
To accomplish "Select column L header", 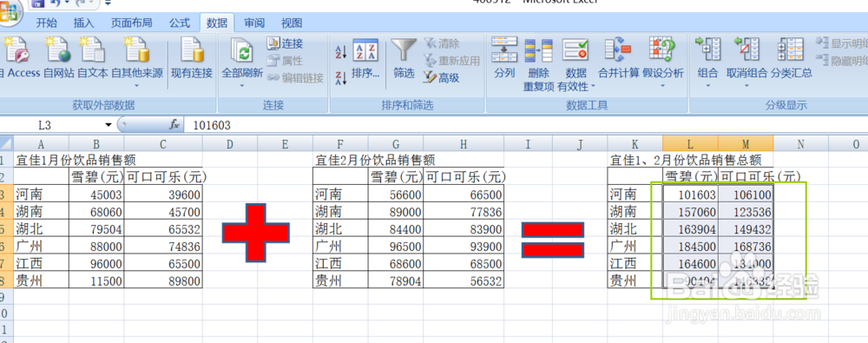I will click(x=690, y=144).
